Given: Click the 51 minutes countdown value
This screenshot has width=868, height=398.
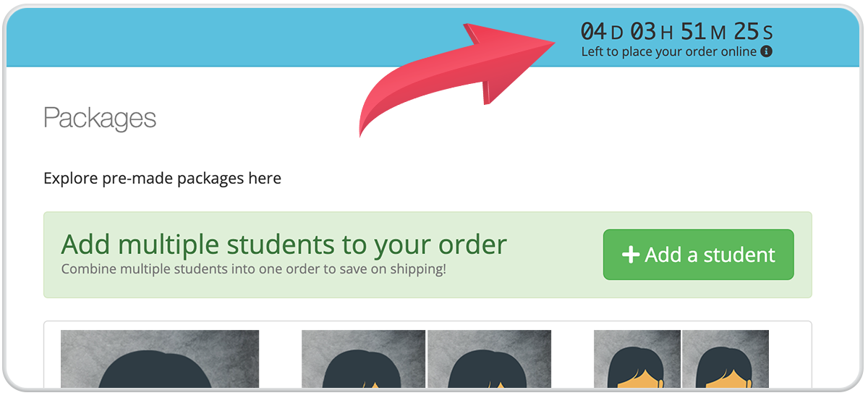Looking at the screenshot, I should click(693, 31).
